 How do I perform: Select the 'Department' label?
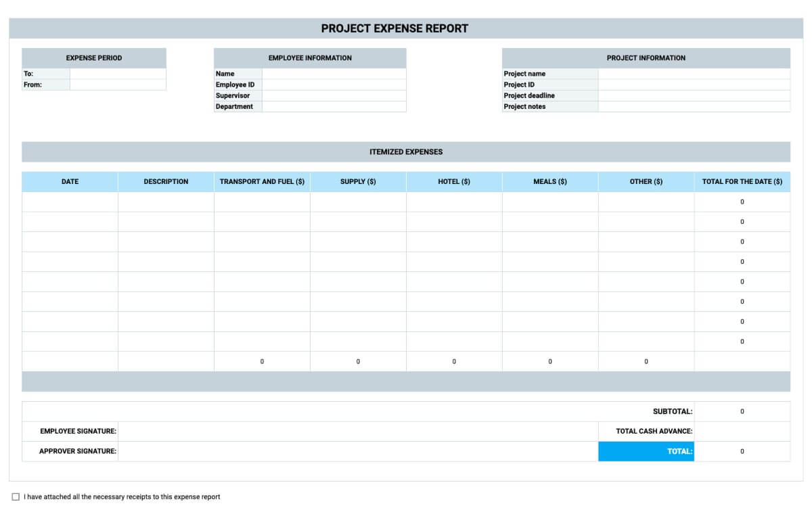point(234,106)
